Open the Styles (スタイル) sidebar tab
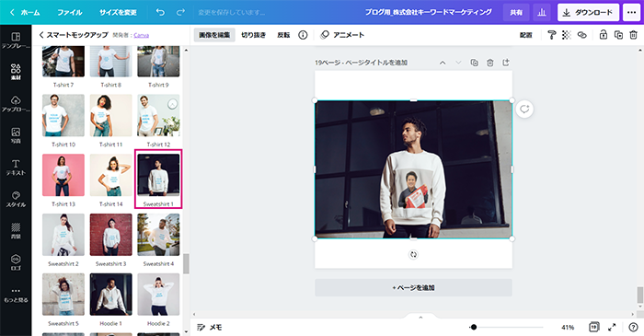The image size is (644, 336). [16, 199]
